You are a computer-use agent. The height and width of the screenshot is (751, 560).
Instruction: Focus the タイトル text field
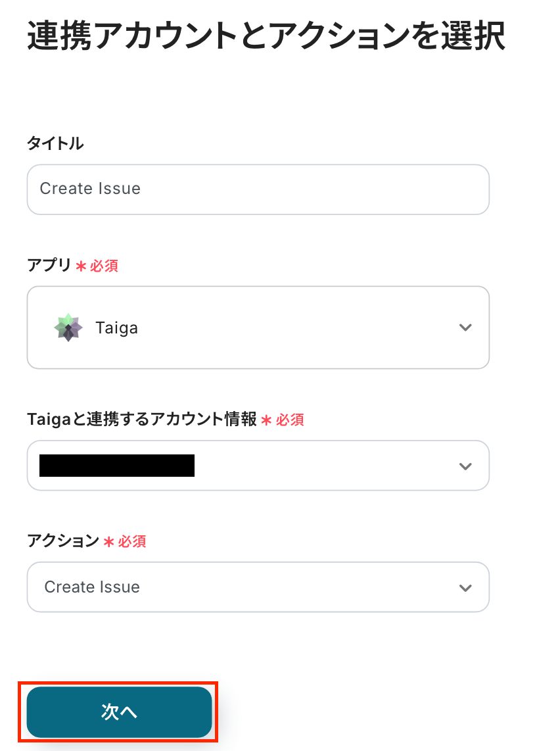tap(258, 189)
